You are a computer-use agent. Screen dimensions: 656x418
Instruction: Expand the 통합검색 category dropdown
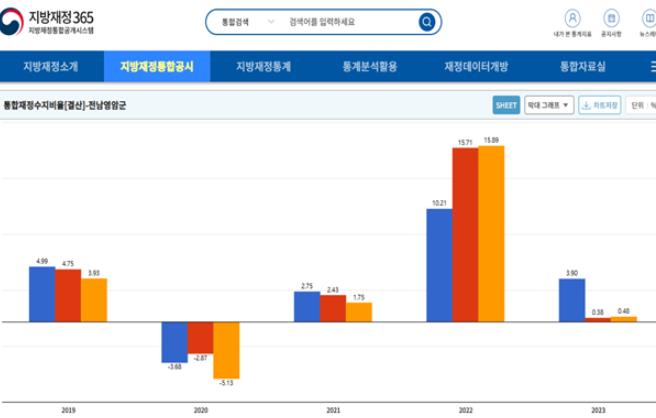pos(240,21)
